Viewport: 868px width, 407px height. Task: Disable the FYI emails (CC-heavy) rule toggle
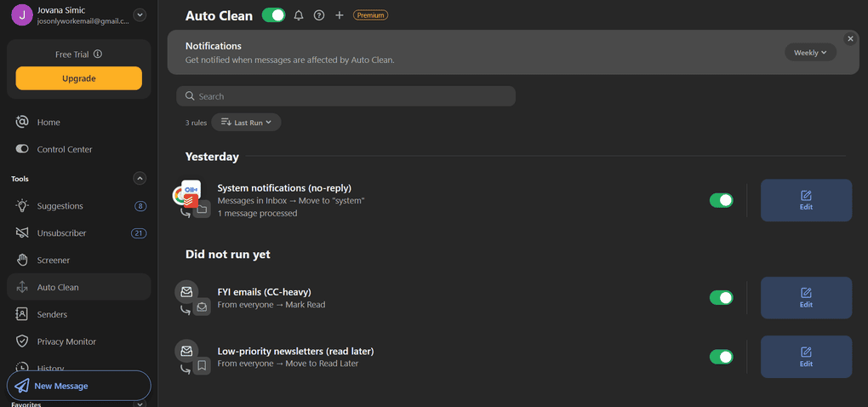pyautogui.click(x=722, y=298)
